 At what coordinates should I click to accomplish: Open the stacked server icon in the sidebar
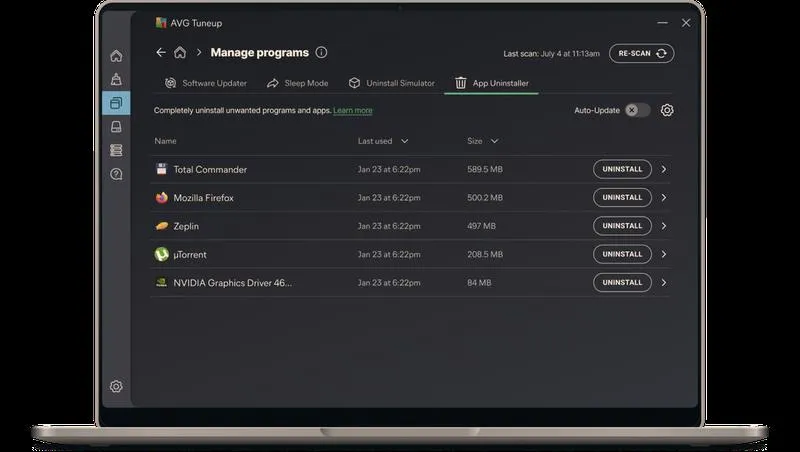pos(116,150)
